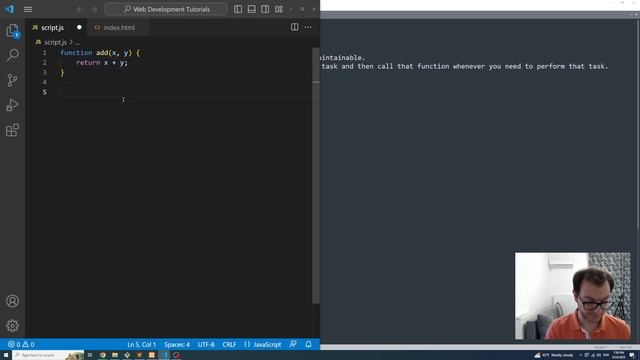Show hidden tray icons chevron

coord(580,355)
